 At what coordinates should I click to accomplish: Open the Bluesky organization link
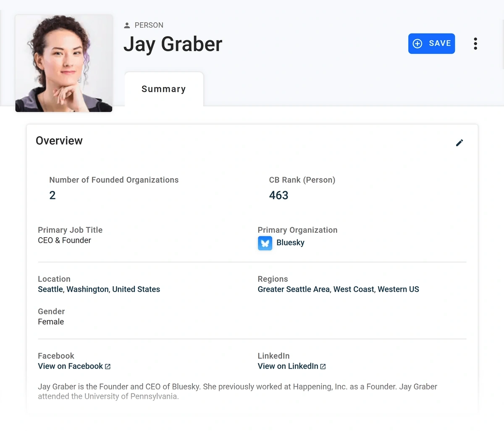pyautogui.click(x=290, y=242)
